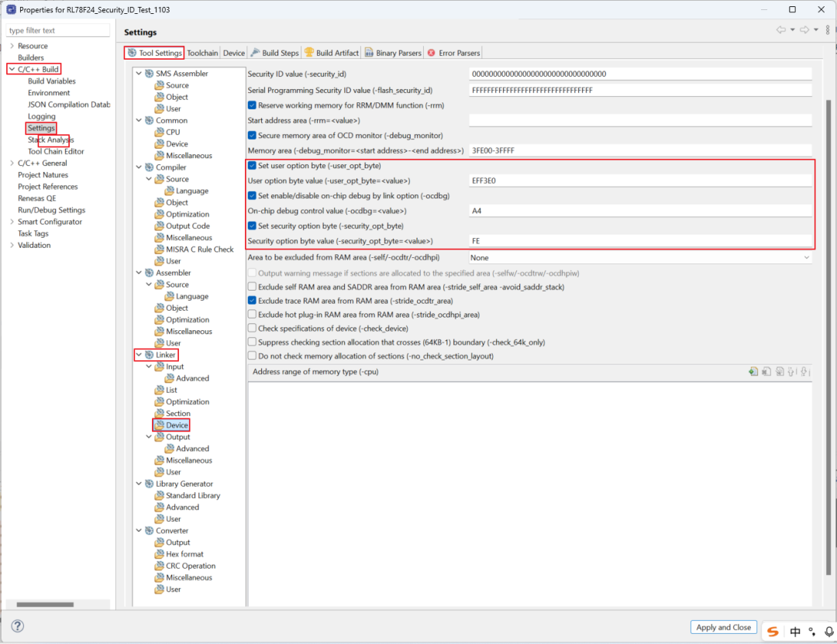837x644 pixels.
Task: Open help with the question mark icon
Action: pyautogui.click(x=18, y=626)
